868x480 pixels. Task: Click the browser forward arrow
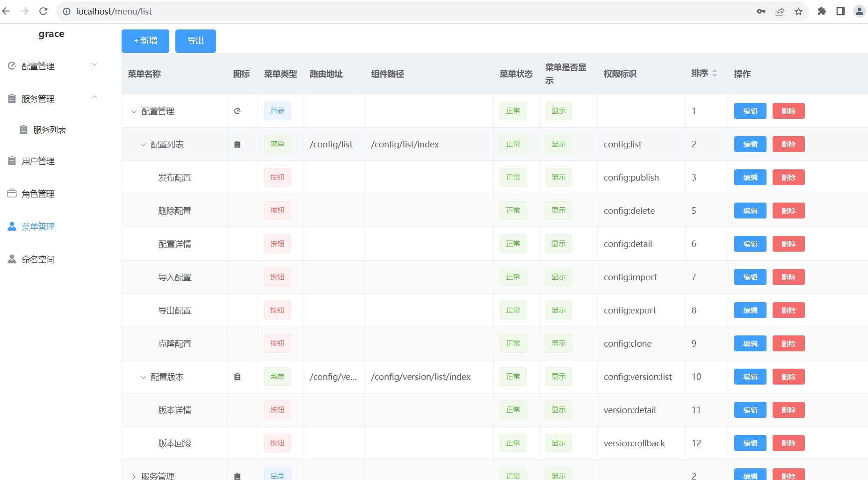coord(25,11)
